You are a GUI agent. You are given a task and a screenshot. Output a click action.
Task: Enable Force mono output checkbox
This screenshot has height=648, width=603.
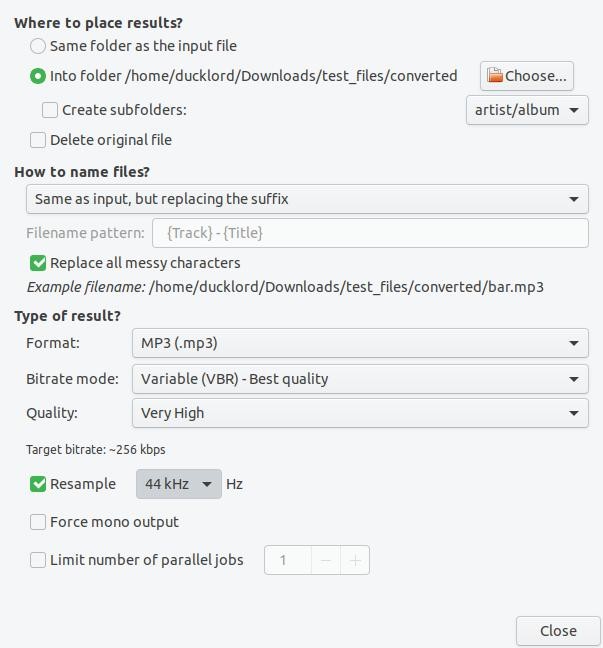[38, 522]
